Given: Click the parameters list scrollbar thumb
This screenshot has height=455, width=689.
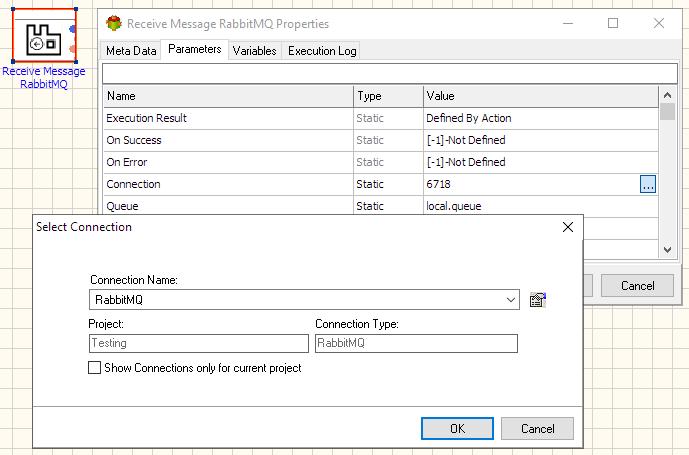Looking at the screenshot, I should [x=667, y=111].
